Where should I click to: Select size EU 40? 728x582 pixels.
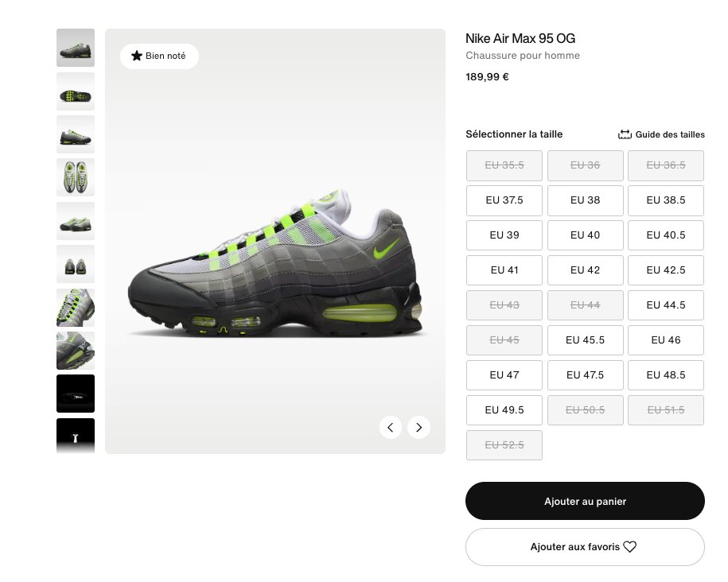tap(585, 235)
